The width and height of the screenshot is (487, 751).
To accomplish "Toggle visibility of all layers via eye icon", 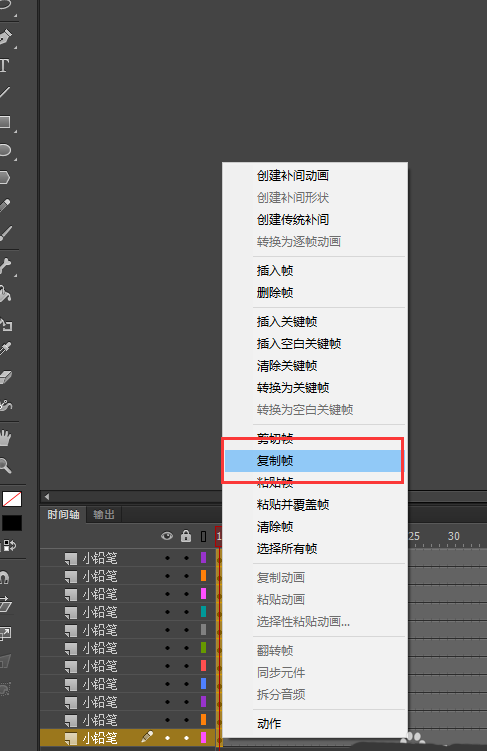I will click(167, 536).
